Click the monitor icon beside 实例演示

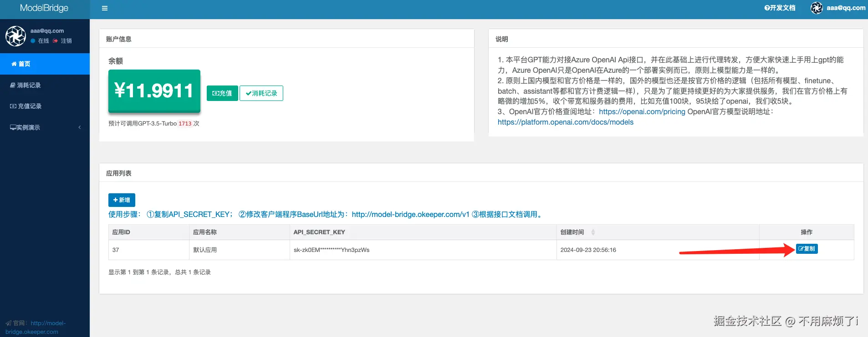pos(13,127)
